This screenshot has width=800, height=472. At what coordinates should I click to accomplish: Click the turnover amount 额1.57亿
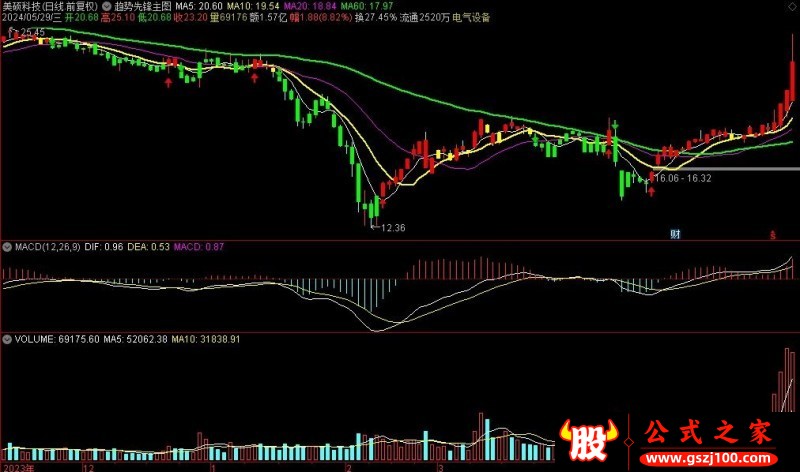click(268, 18)
